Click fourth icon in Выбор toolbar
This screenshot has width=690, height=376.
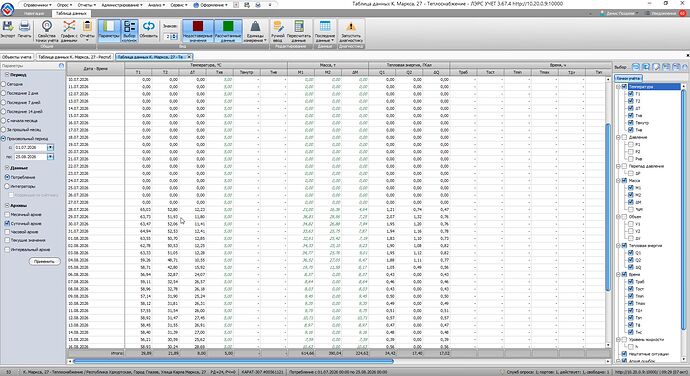(x=666, y=67)
